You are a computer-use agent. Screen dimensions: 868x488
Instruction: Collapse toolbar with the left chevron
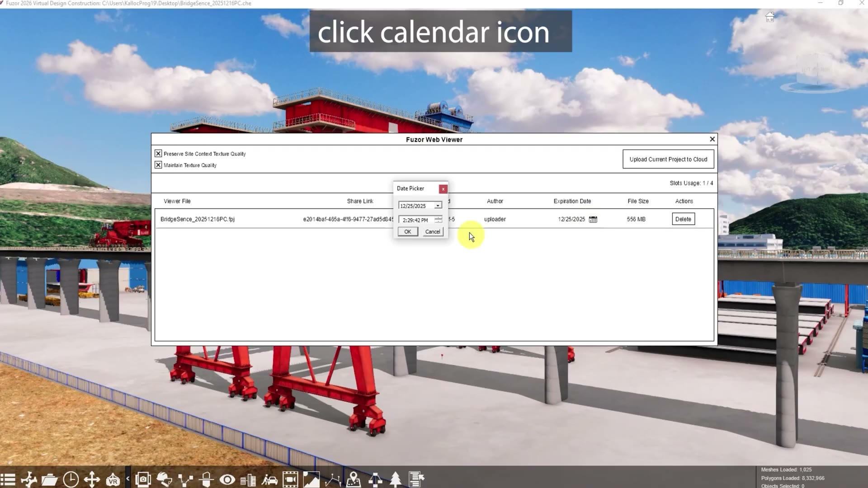(x=128, y=479)
